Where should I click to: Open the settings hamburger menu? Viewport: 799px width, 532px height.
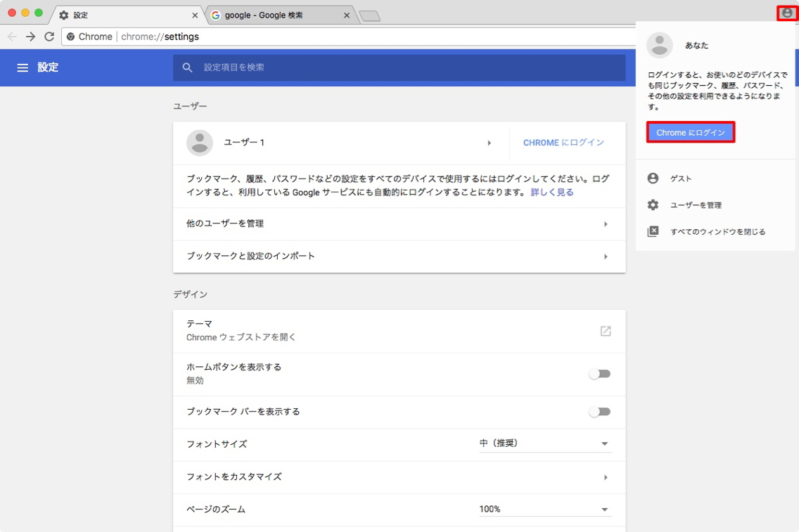[x=23, y=67]
